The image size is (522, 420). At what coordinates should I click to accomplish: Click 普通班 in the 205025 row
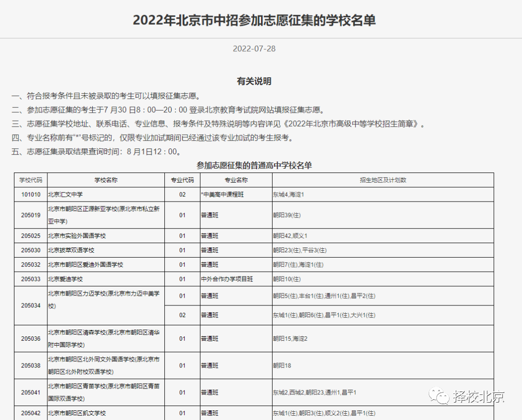209,236
